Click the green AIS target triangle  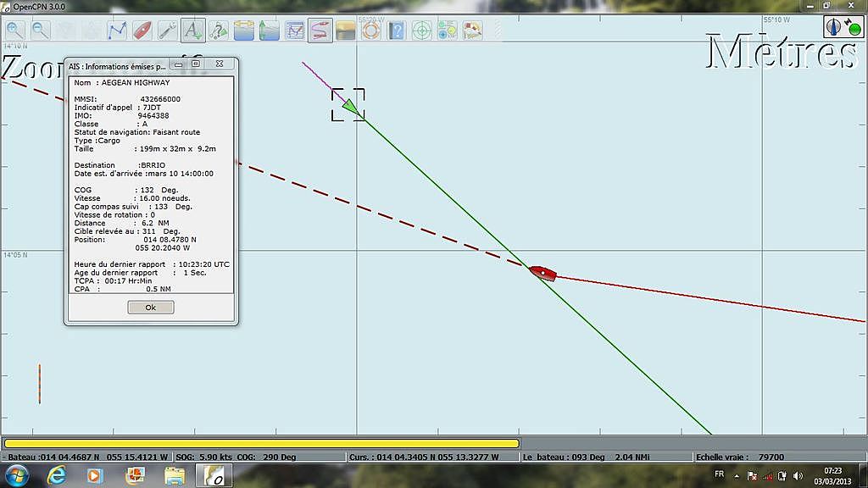(x=350, y=106)
